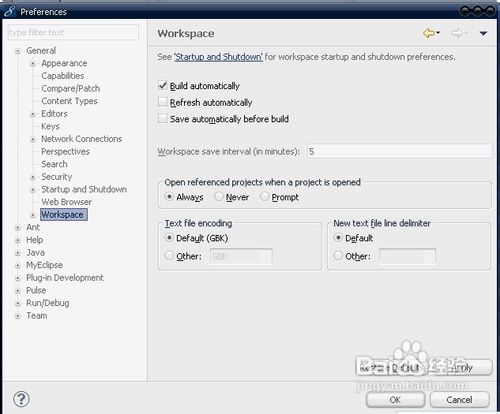Click the back navigation arrow icon
Image resolution: width=500 pixels, height=414 pixels.
[429, 33]
